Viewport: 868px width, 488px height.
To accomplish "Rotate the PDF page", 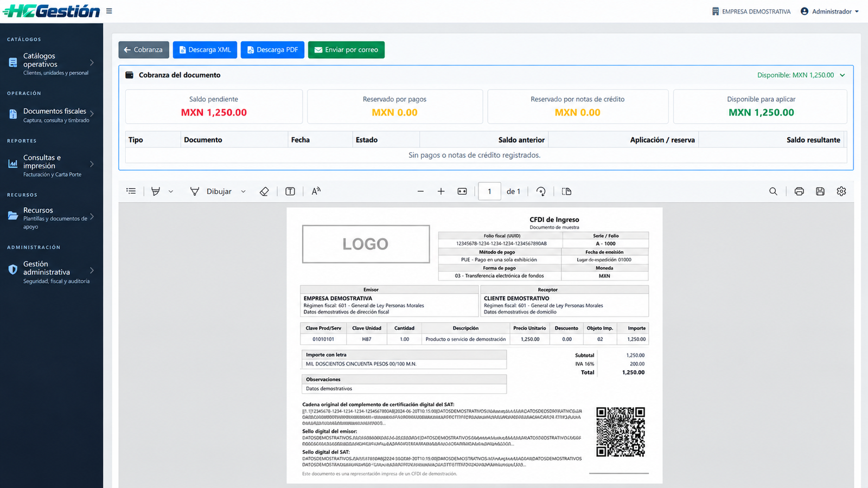I will 541,191.
